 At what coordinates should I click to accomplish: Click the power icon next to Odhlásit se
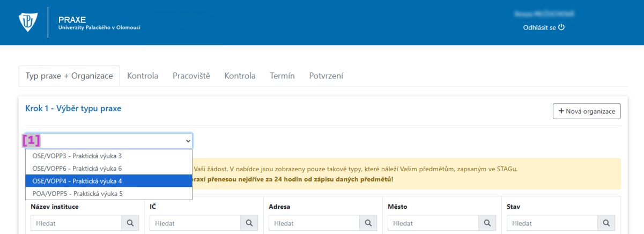561,27
